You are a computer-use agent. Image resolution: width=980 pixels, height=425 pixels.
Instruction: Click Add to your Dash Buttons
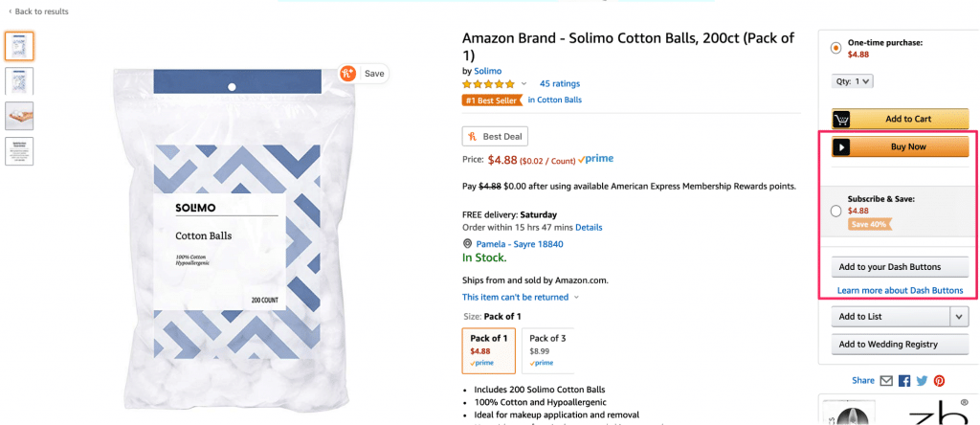click(890, 267)
